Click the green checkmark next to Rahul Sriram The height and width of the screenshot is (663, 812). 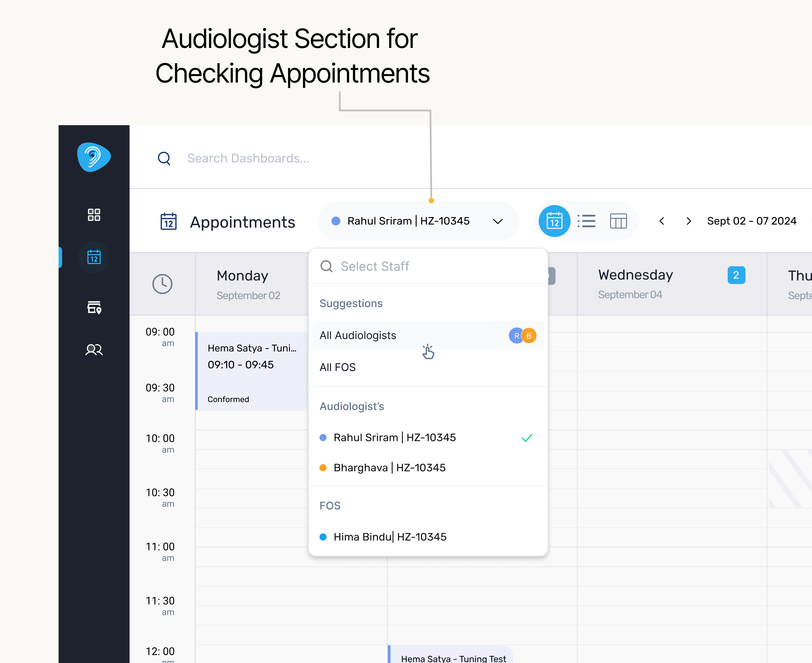coord(527,438)
